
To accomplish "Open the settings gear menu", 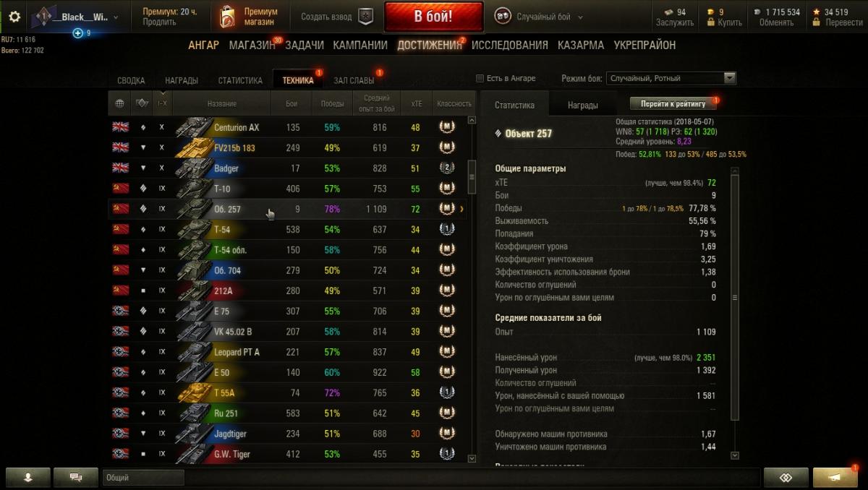I will click(x=14, y=16).
